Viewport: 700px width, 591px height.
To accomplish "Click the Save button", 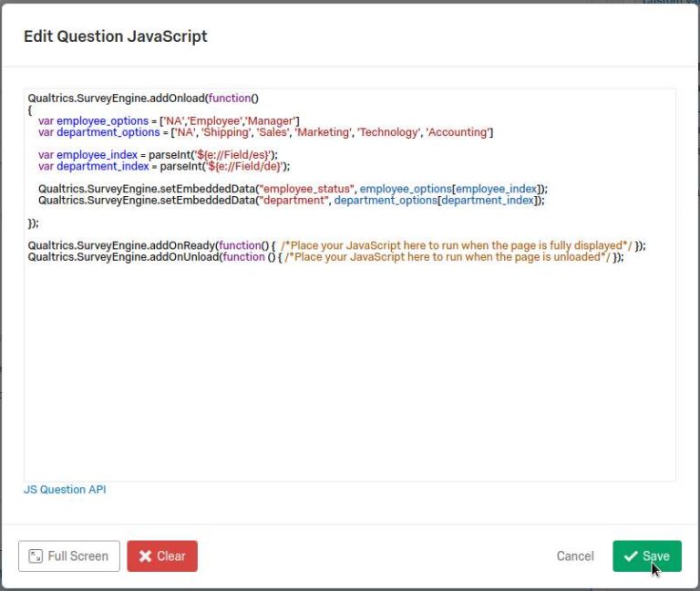I will [x=647, y=556].
